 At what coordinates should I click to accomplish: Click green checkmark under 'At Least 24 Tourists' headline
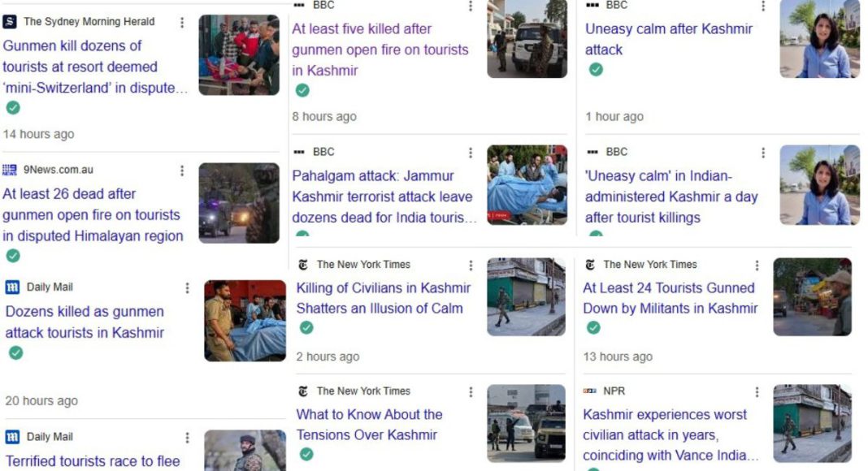click(x=593, y=328)
